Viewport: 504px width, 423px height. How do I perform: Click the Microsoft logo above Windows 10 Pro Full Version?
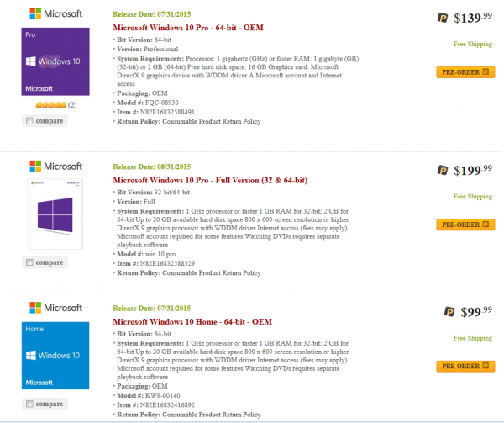55,166
